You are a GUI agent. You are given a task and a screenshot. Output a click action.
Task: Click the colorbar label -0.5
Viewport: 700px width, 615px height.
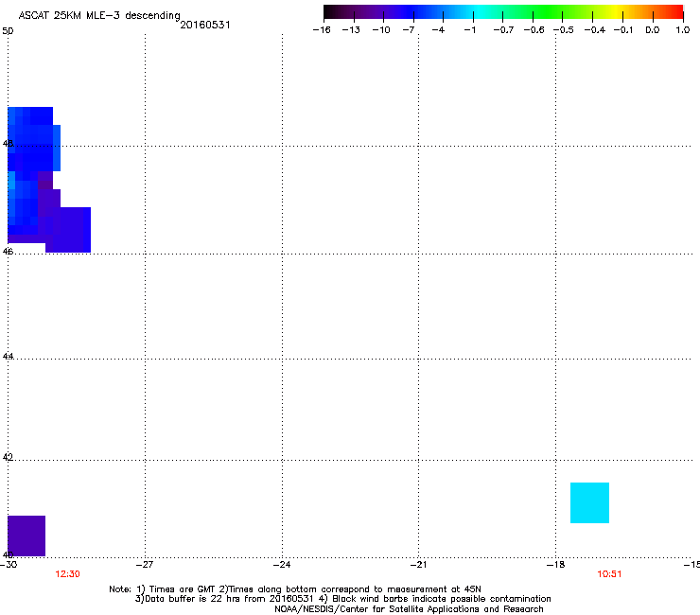(564, 30)
